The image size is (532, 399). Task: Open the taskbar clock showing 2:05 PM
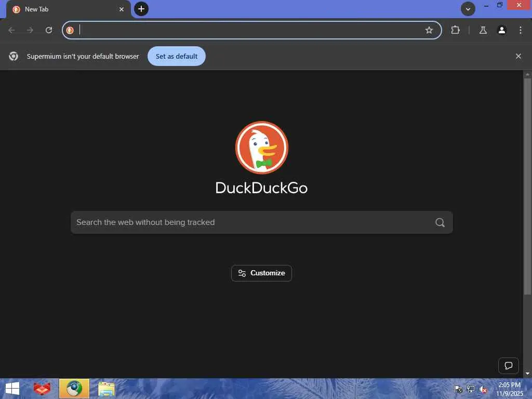tap(509, 389)
